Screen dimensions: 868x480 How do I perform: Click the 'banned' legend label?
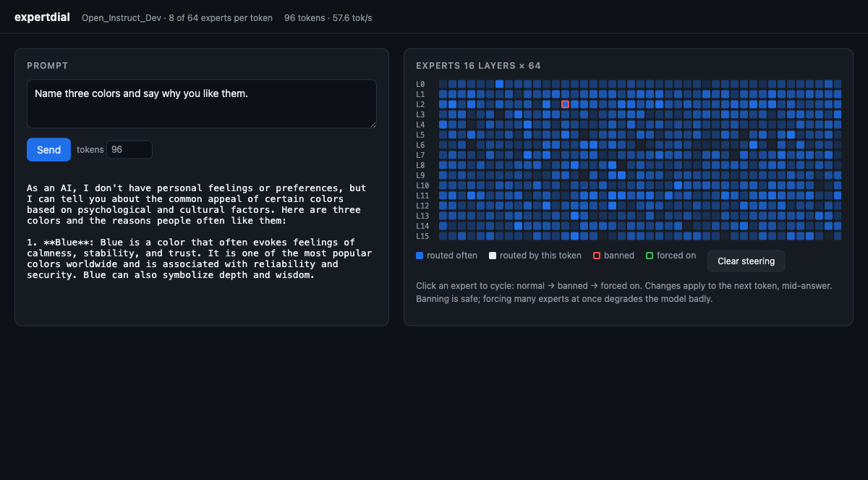(x=619, y=256)
